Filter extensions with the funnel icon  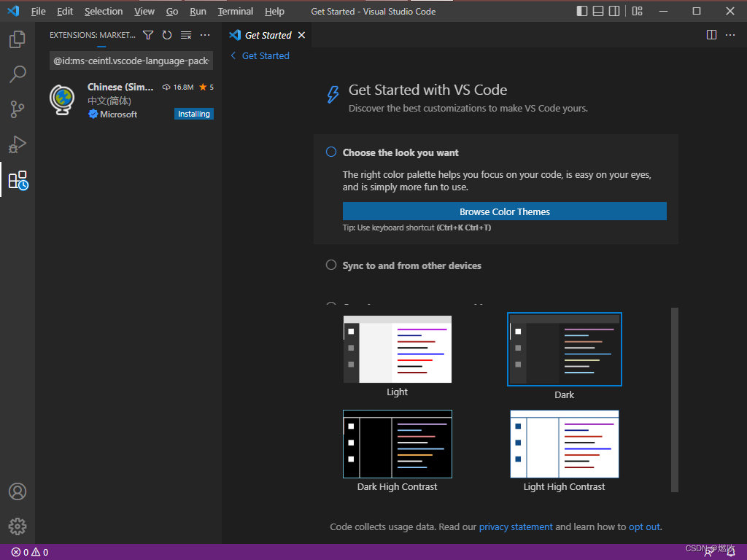point(148,35)
